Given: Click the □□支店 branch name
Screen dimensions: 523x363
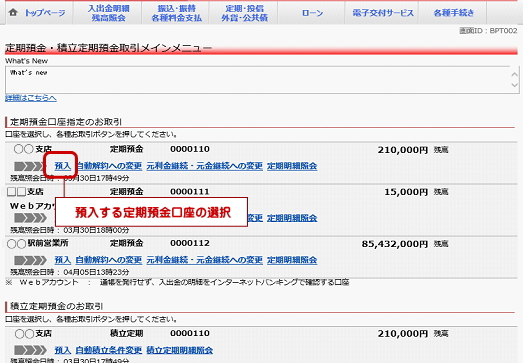Looking at the screenshot, I should point(25,192).
